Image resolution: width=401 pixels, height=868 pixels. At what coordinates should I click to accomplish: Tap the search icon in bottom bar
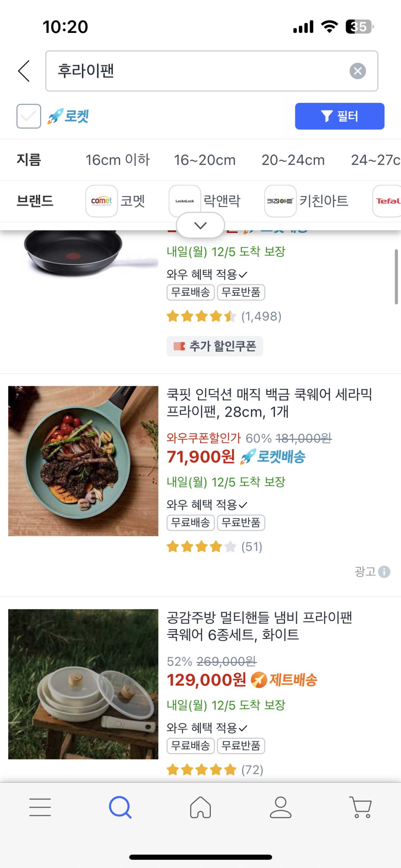(120, 807)
